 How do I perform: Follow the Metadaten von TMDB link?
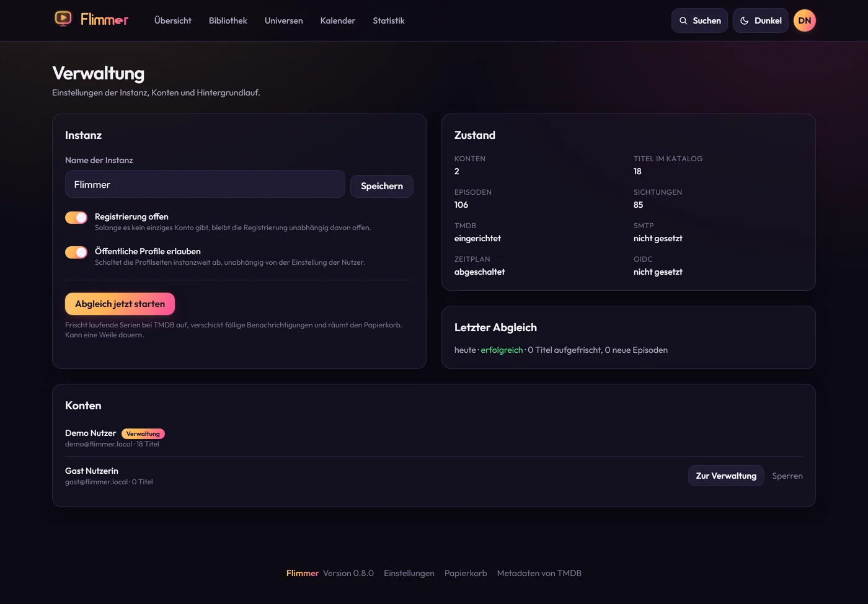coord(539,573)
